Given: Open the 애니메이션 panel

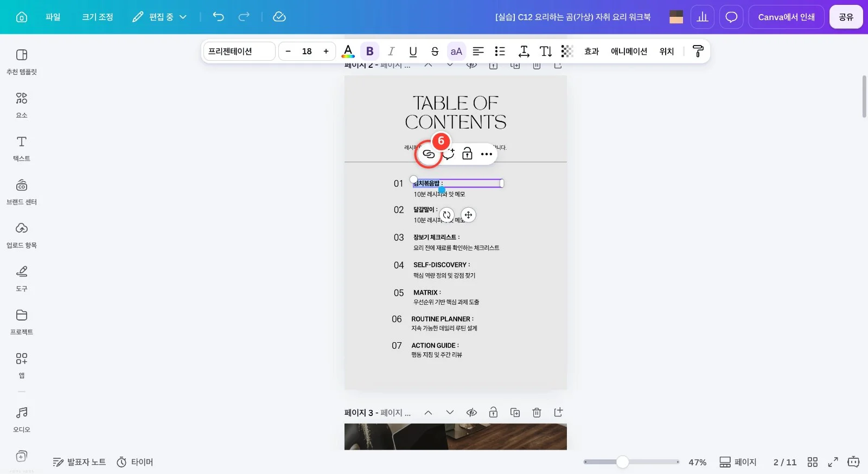Looking at the screenshot, I should (x=629, y=52).
